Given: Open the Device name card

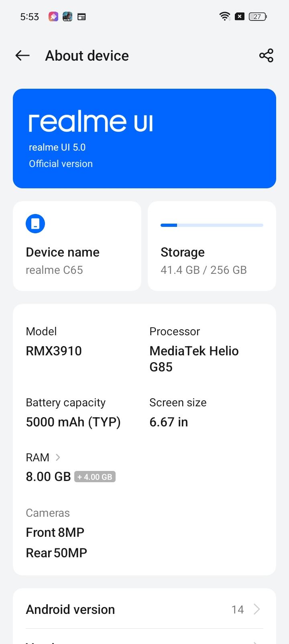Looking at the screenshot, I should tap(77, 246).
